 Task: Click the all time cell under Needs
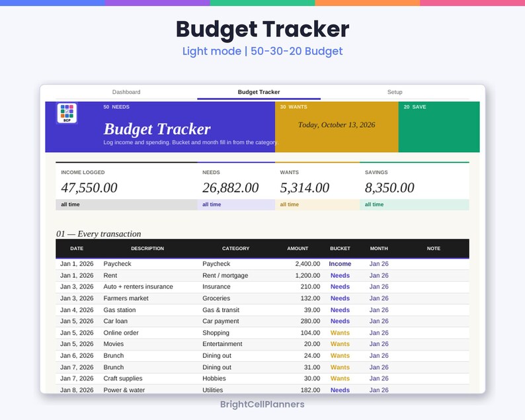coord(236,204)
